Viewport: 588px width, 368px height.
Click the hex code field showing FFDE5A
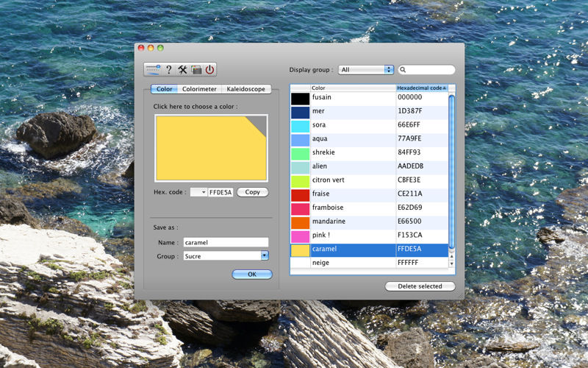[220, 192]
